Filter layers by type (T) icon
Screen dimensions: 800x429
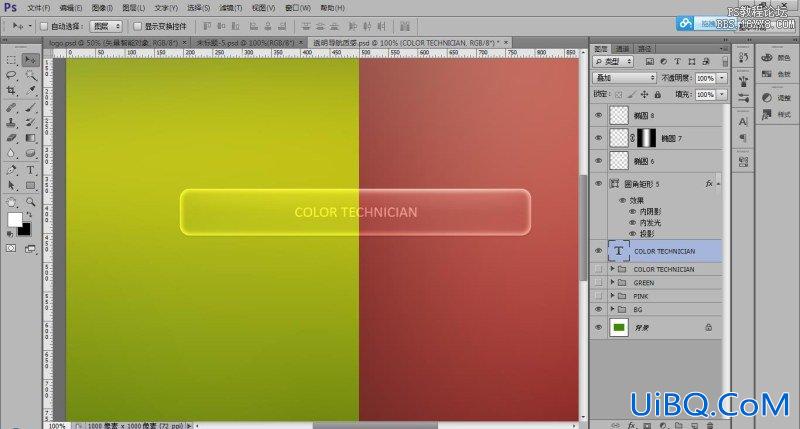[678, 61]
